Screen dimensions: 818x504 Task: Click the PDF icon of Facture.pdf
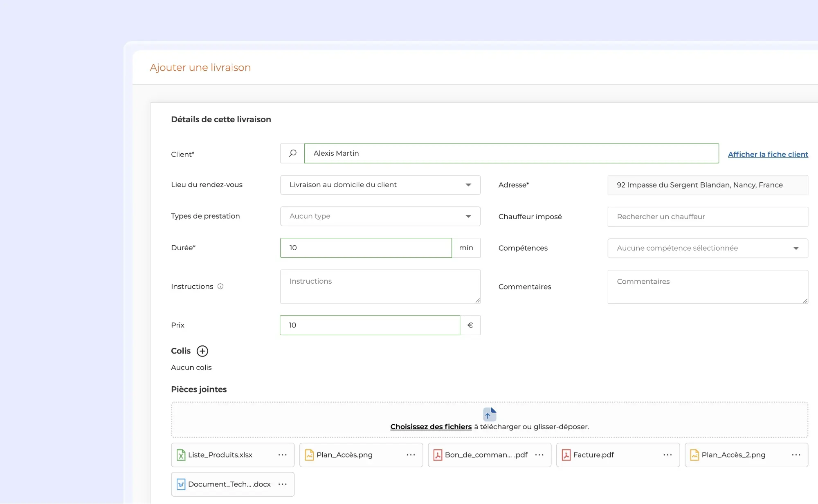tap(566, 455)
